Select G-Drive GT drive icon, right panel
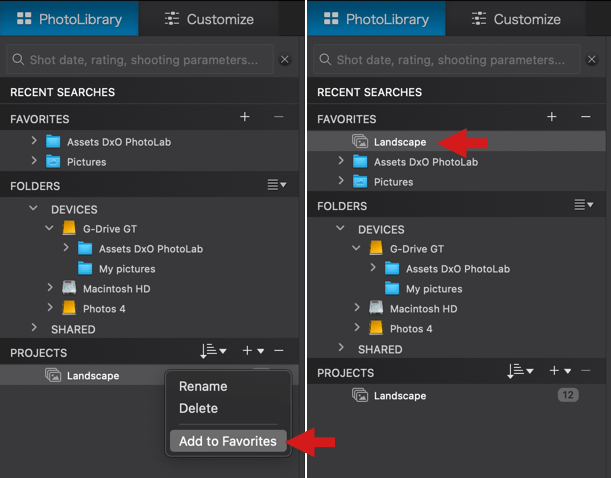 (376, 248)
